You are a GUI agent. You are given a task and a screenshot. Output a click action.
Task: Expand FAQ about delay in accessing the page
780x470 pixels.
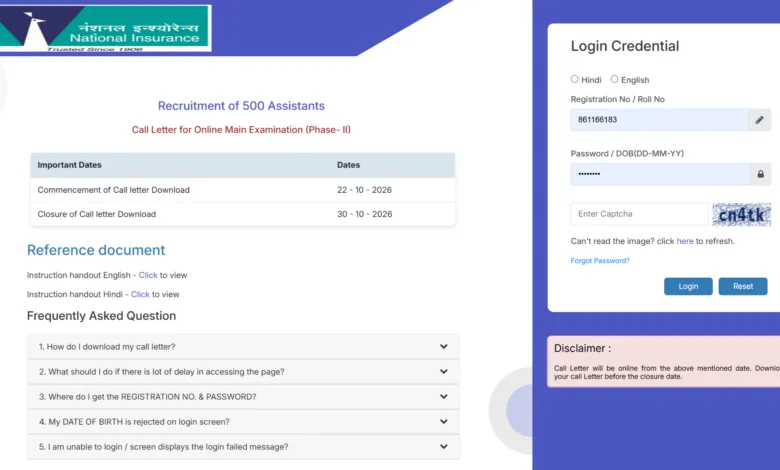[243, 372]
